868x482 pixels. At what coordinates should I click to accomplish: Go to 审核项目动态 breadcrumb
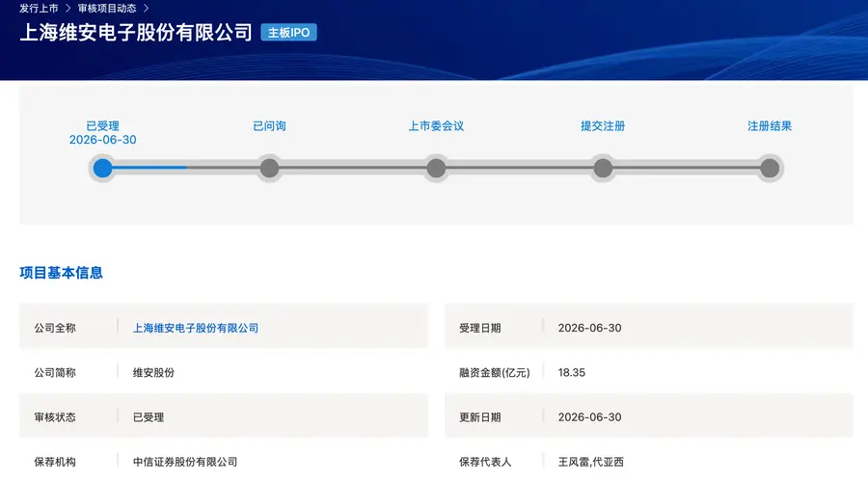click(107, 9)
